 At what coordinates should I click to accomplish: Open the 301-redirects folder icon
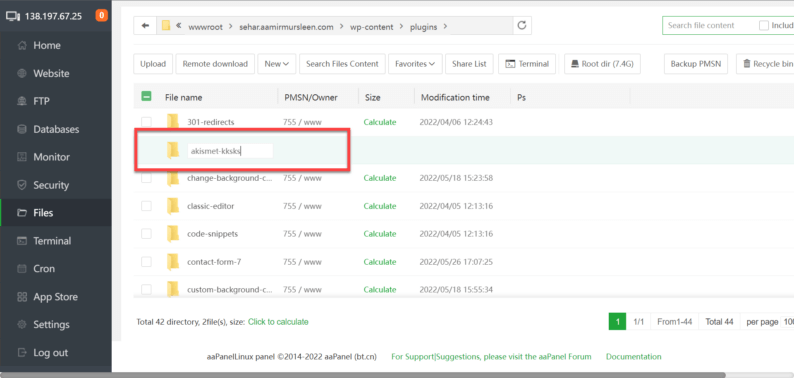173,122
